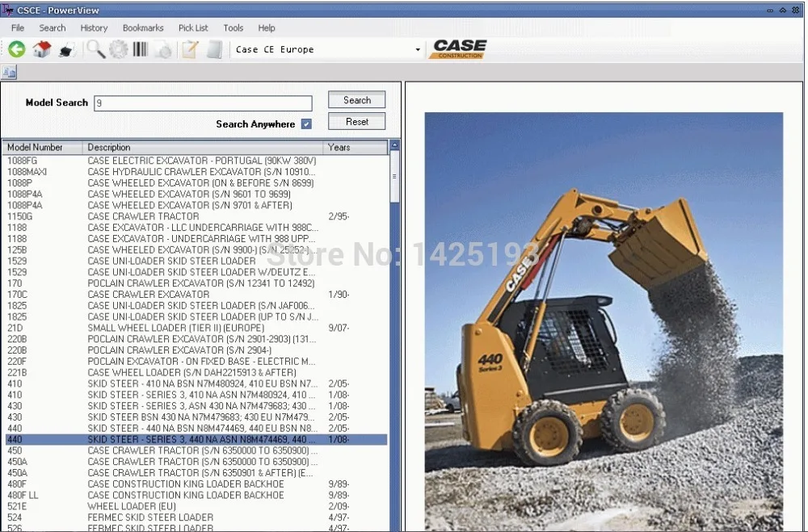Select the 1088MAXI hydraulic crawler excavator row
808x532 pixels.
196,171
